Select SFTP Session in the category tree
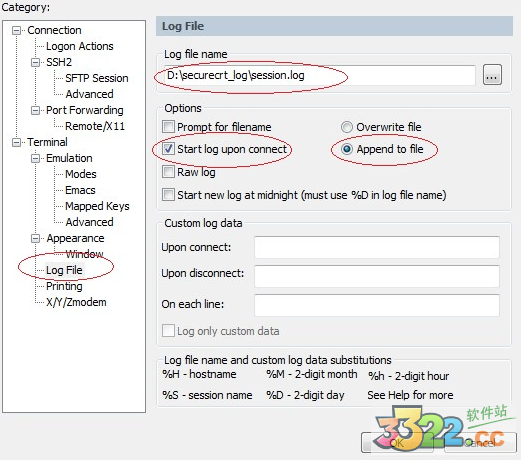 [x=97, y=78]
